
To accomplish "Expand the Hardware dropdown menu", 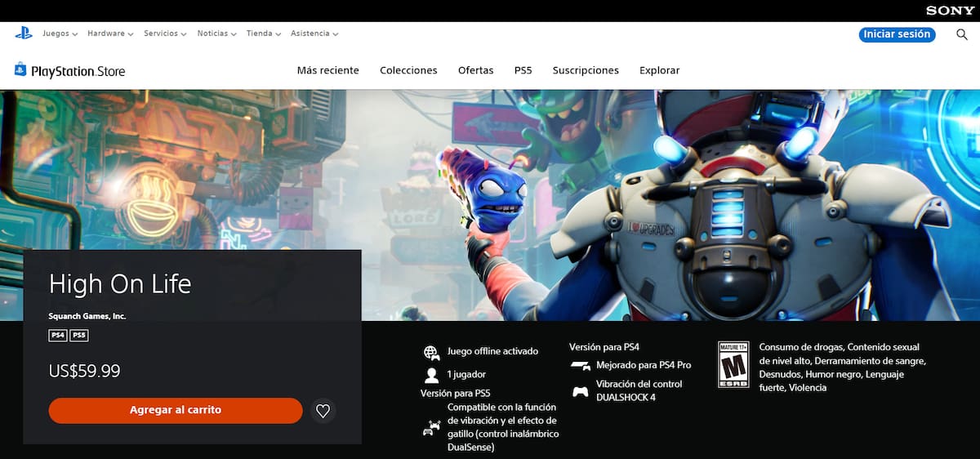I will pos(110,33).
